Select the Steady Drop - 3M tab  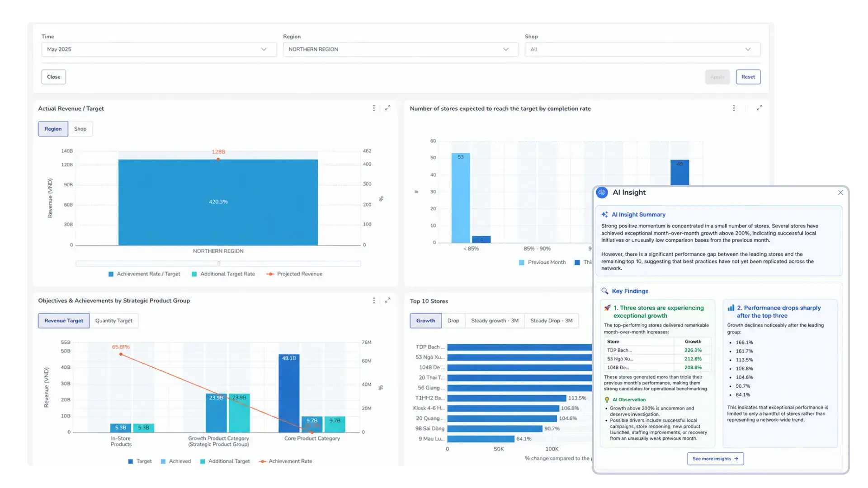[552, 321]
